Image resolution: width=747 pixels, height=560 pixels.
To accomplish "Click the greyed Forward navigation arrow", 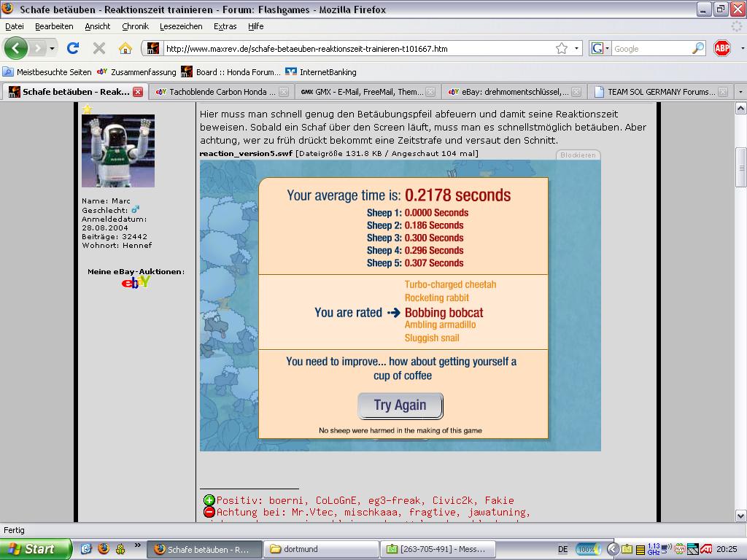I will pyautogui.click(x=38, y=48).
